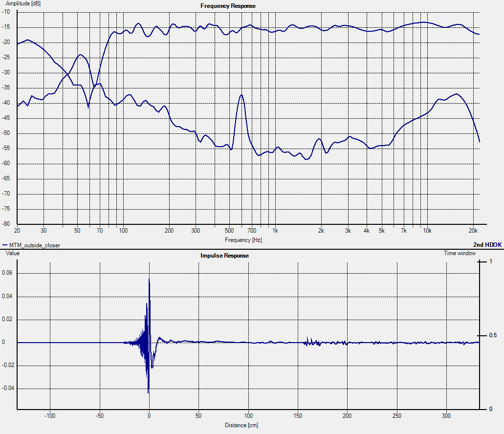This screenshot has width=504, height=434.
Task: Click the 0.02 value tick label
Action: tap(7, 319)
